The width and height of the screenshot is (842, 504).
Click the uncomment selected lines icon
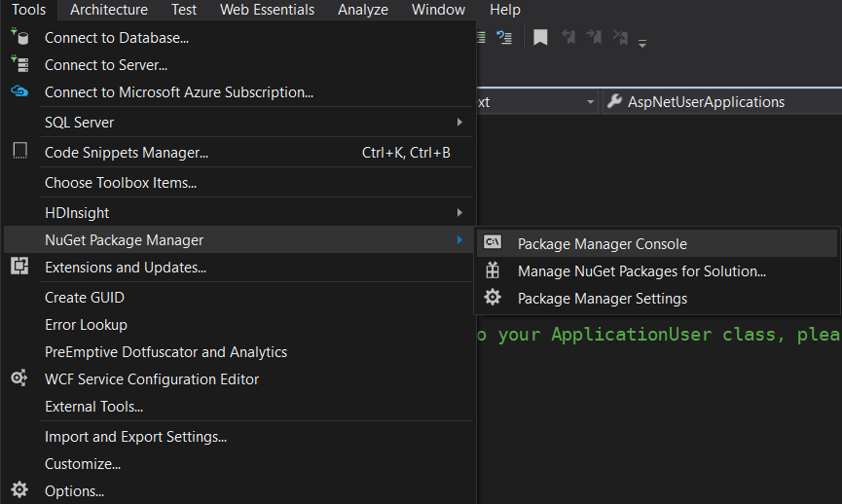pyautogui.click(x=504, y=37)
